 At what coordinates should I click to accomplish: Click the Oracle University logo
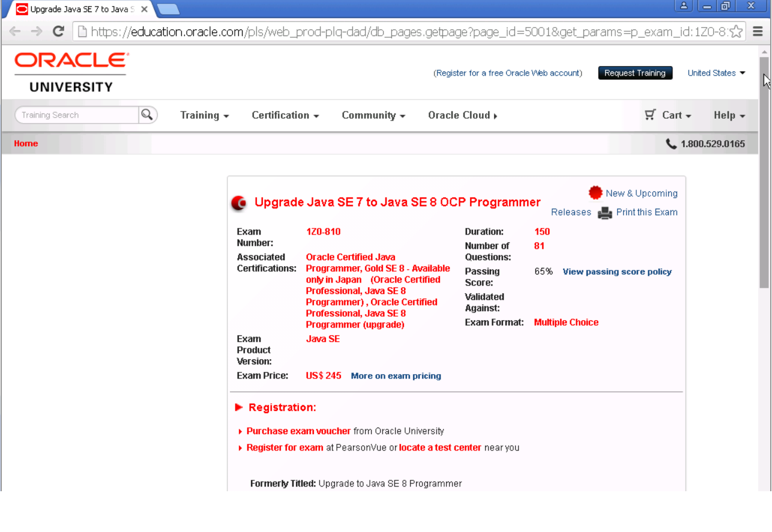(x=71, y=73)
